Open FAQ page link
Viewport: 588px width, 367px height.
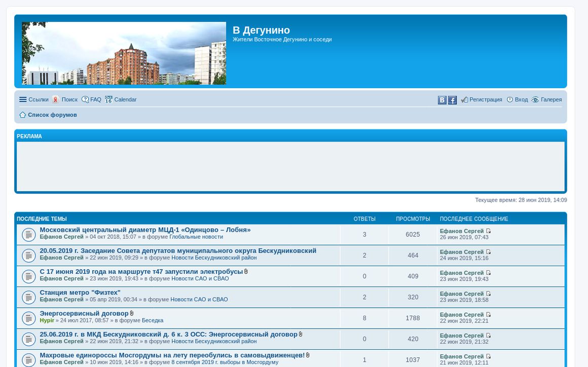tap(96, 99)
